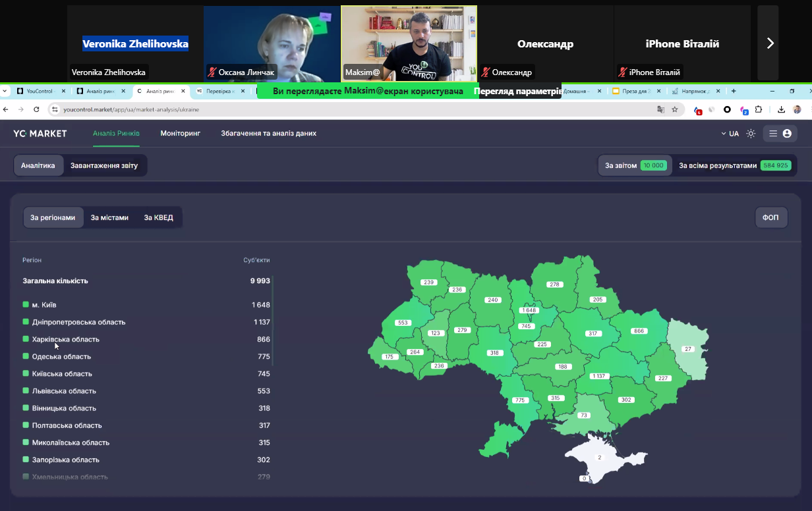Select the iPhone Віталій participant tile
The width and height of the screenshot is (812, 511).
tap(682, 43)
